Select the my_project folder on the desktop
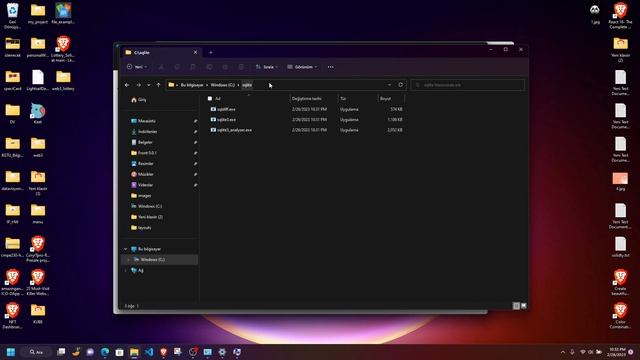 coord(38,14)
